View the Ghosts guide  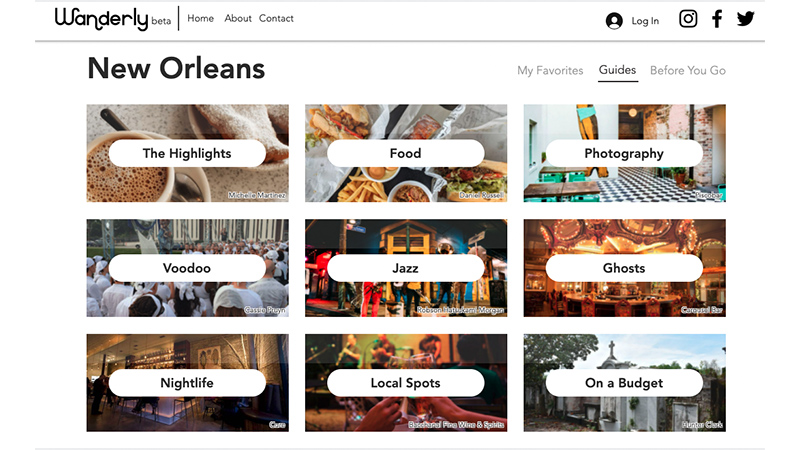pyautogui.click(x=624, y=268)
